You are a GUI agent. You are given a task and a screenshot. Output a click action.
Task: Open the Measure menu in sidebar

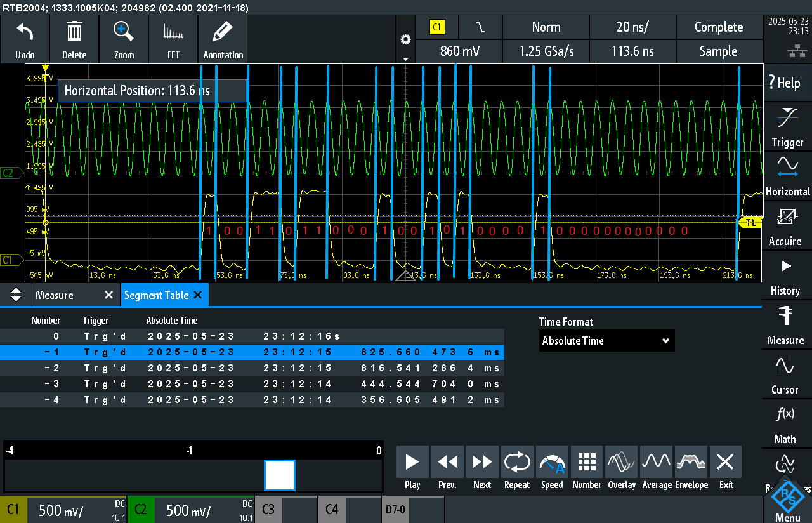click(787, 324)
